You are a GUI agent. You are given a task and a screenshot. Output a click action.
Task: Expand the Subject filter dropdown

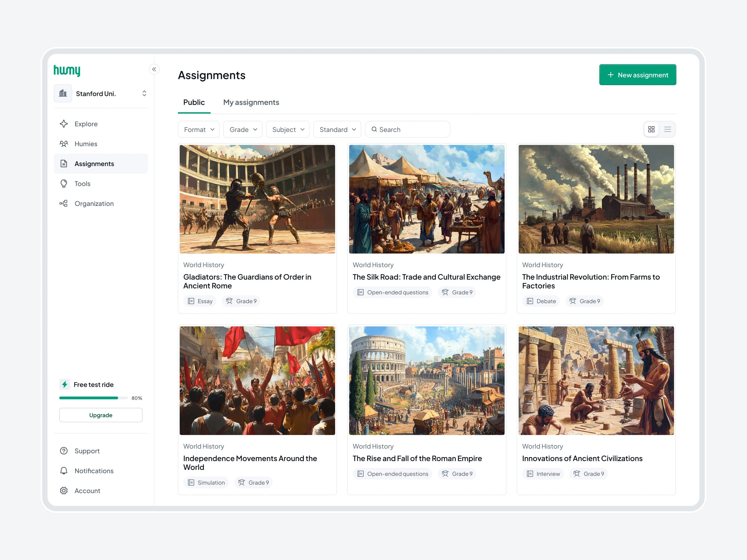[288, 130]
